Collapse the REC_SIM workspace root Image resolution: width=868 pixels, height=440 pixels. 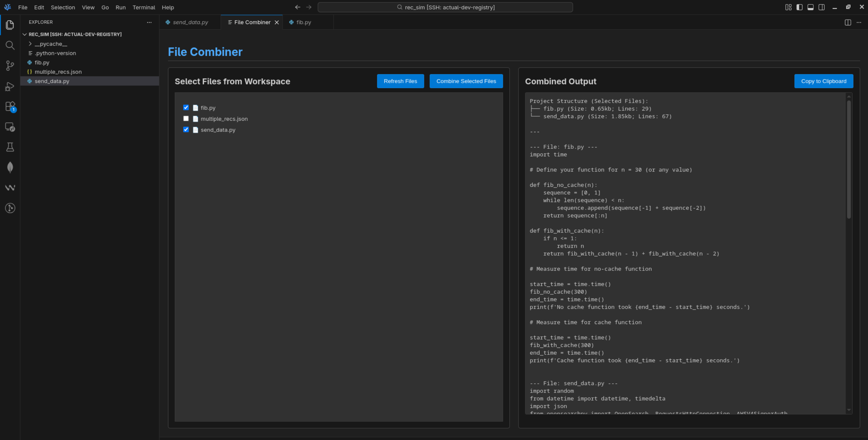pos(25,34)
